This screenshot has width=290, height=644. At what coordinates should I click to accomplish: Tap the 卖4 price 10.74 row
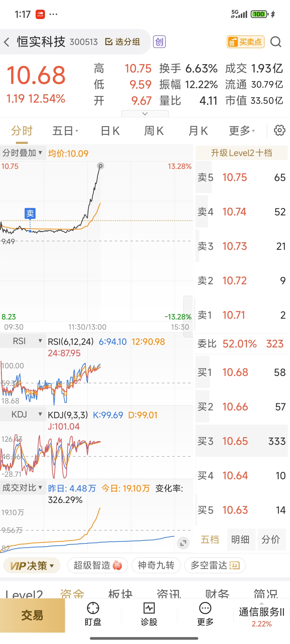[x=242, y=212]
